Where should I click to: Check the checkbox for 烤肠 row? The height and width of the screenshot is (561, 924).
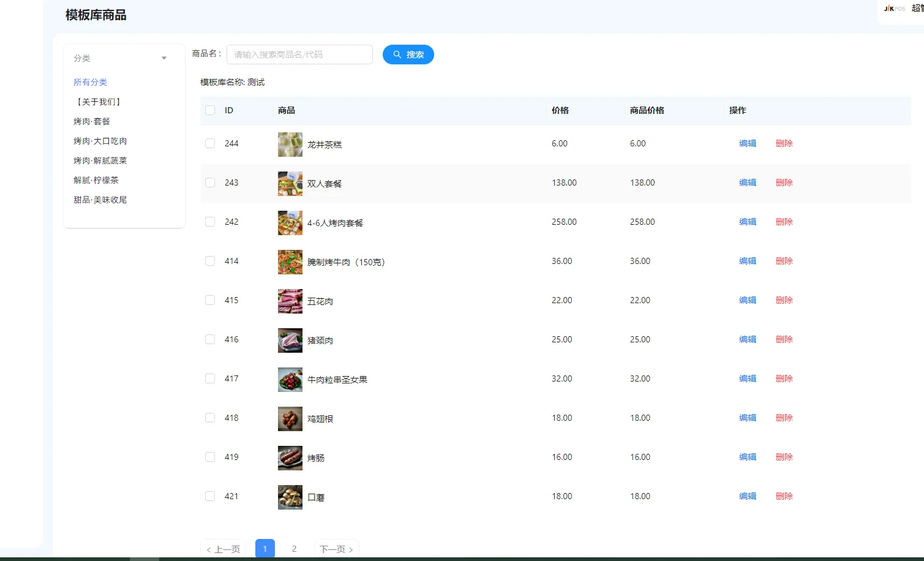tap(210, 457)
